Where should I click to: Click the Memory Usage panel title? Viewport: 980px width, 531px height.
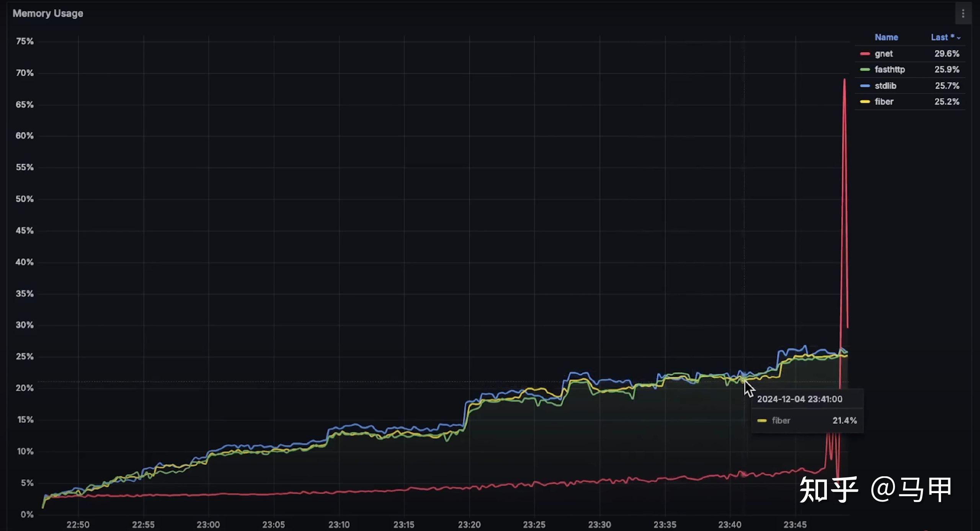[48, 13]
